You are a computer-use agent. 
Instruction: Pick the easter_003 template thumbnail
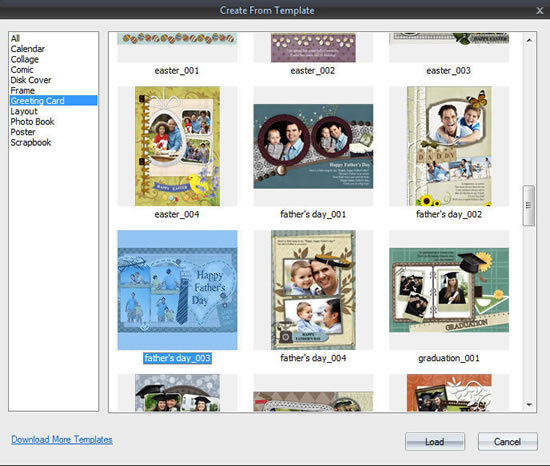[x=449, y=48]
